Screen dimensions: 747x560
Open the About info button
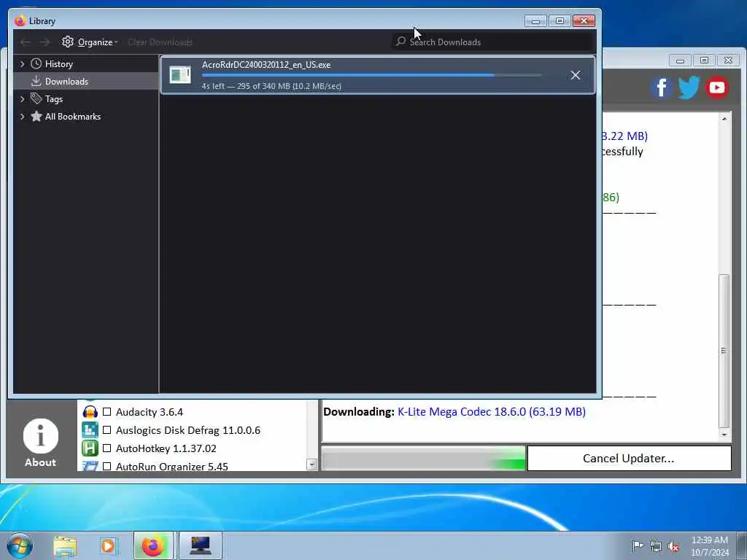point(41,443)
